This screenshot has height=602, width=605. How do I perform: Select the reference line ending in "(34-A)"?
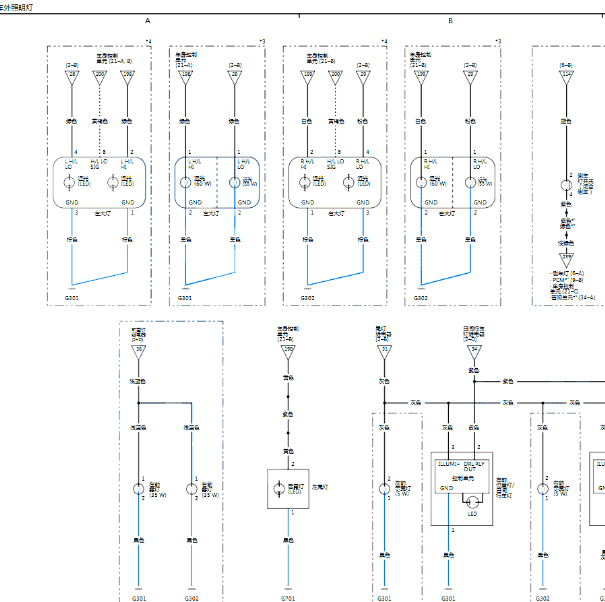(x=573, y=298)
